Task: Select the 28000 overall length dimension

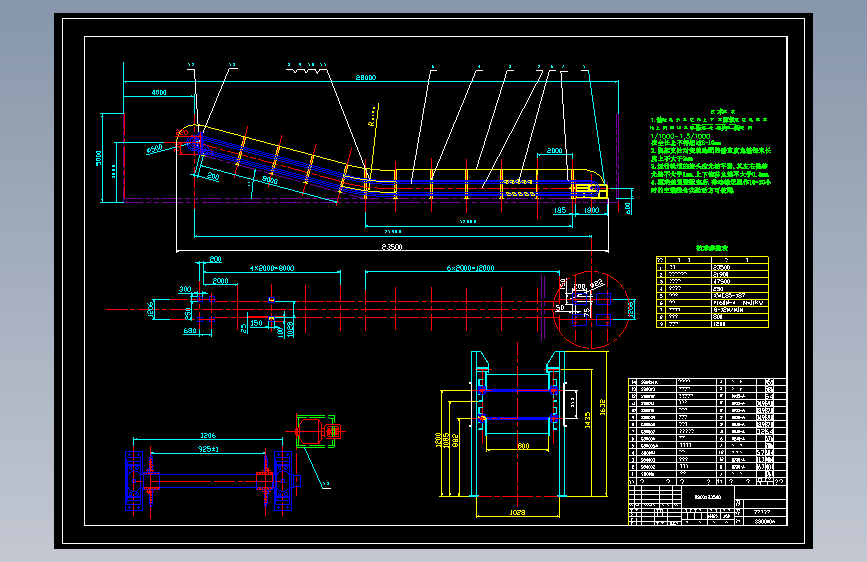Action: (365, 78)
